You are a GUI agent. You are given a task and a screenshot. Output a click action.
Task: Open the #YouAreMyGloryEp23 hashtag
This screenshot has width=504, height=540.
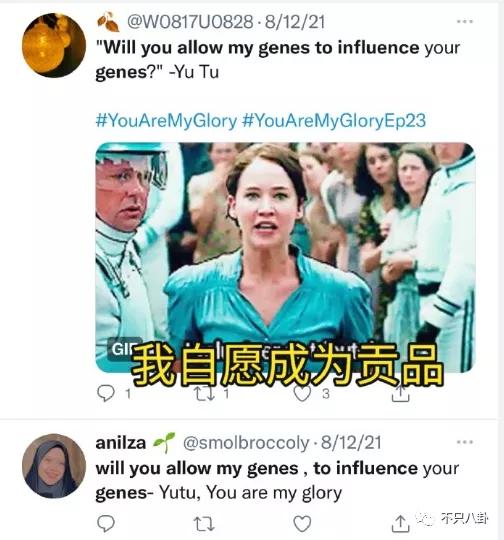click(334, 121)
